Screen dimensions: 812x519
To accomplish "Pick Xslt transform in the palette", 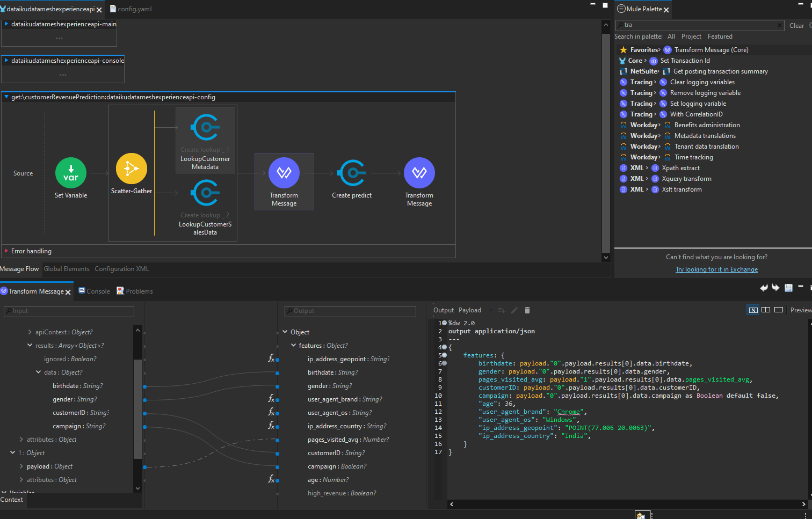I will 682,189.
